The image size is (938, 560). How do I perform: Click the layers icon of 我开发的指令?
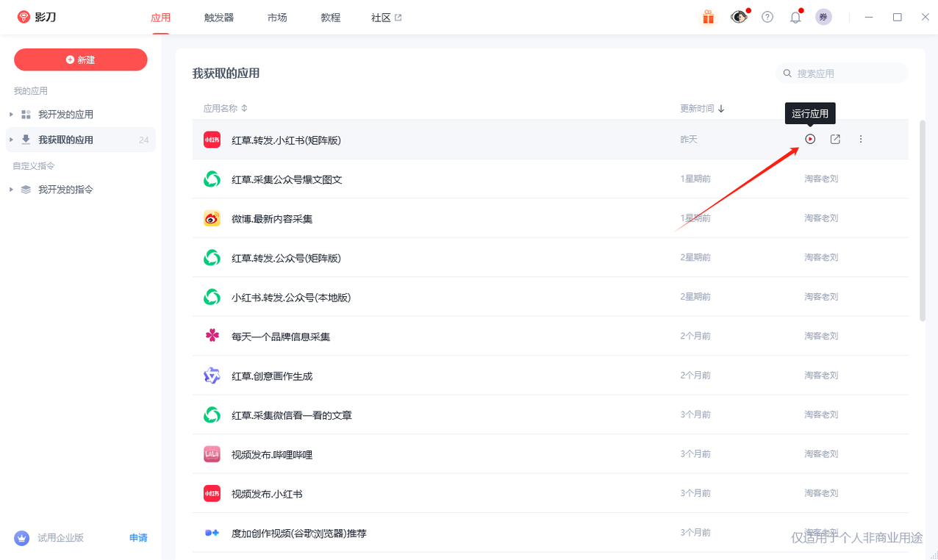26,190
